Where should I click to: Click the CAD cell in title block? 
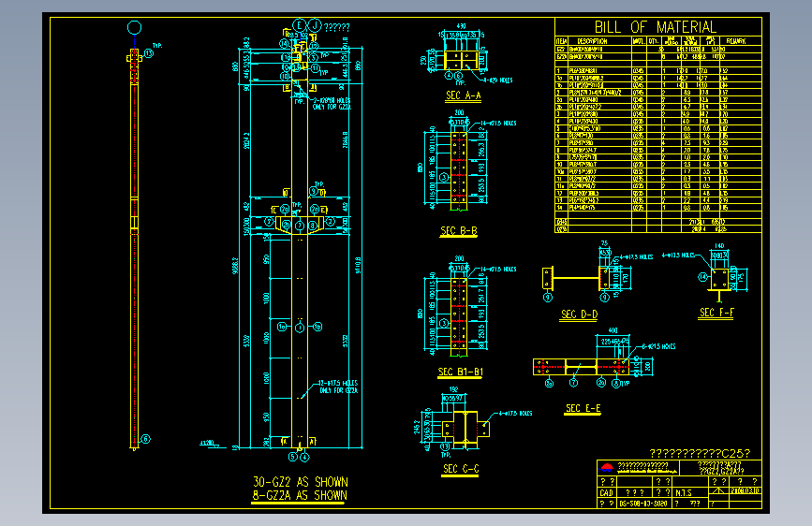[606, 493]
